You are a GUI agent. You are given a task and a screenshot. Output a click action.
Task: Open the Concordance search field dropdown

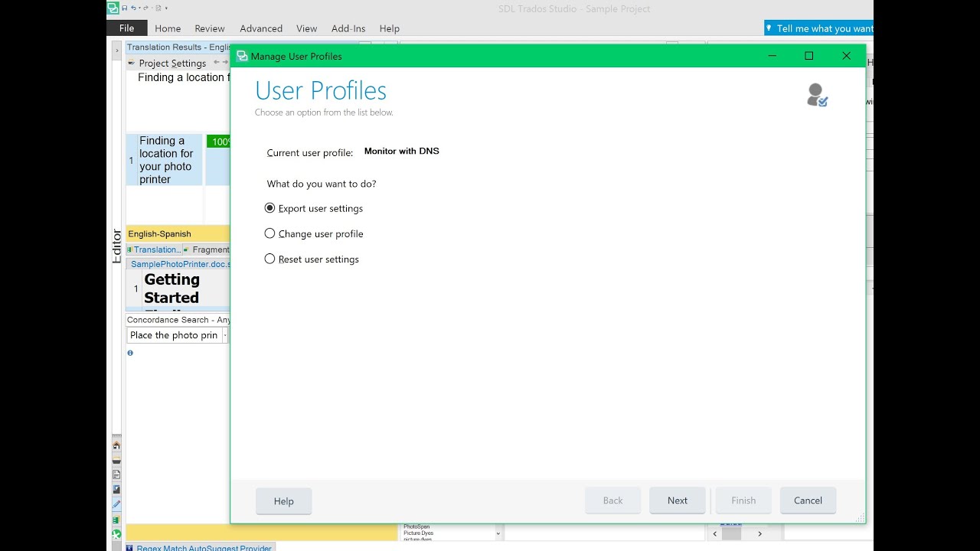coord(225,335)
